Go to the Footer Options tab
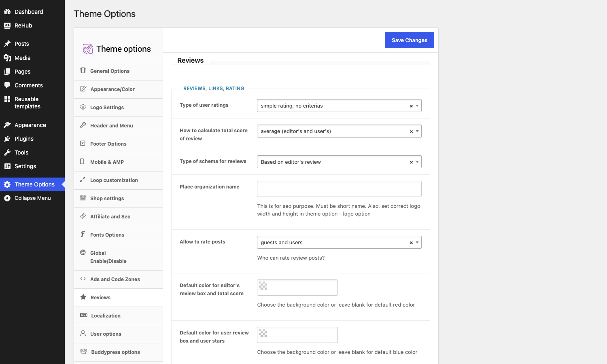This screenshot has width=607, height=364. [x=119, y=144]
